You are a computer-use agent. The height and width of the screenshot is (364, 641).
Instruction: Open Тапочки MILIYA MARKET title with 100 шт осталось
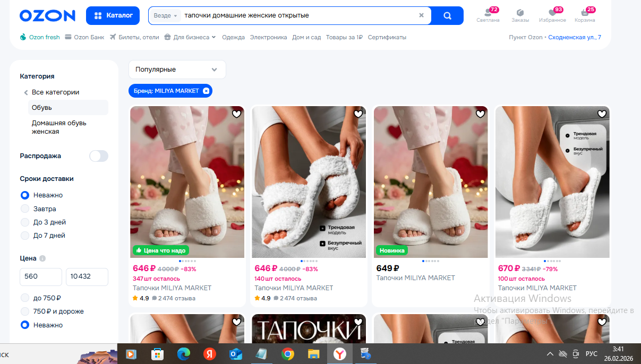point(537,288)
